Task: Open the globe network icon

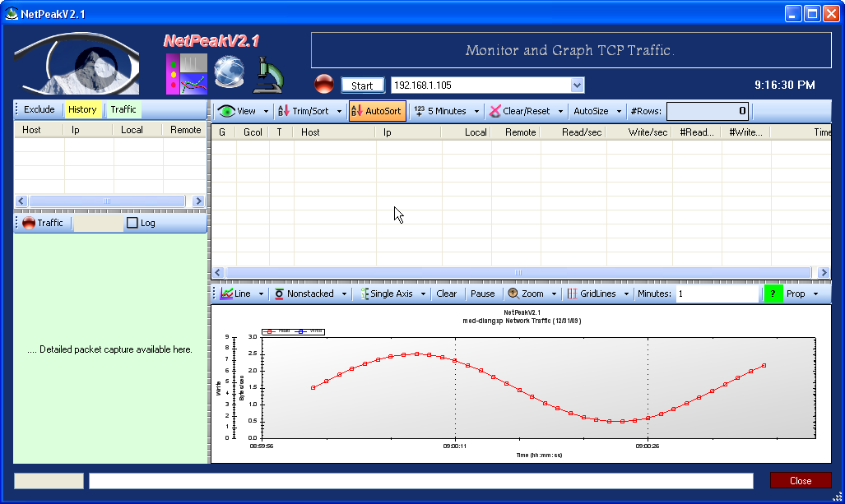Action: coord(229,72)
